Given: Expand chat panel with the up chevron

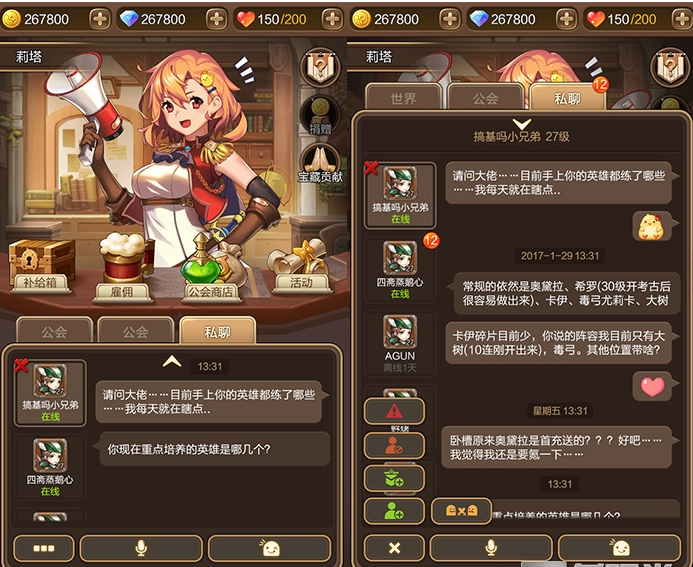Looking at the screenshot, I should click(x=172, y=362).
